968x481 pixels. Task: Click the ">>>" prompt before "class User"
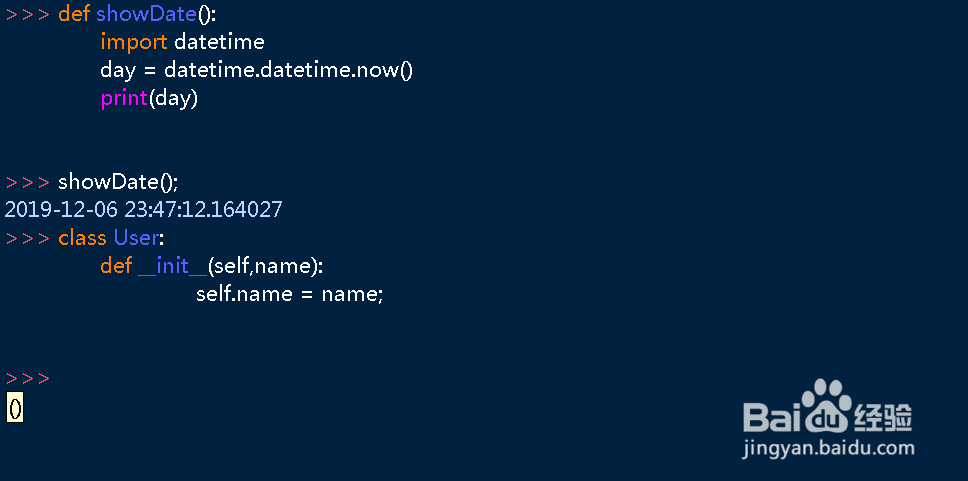(x=28, y=239)
